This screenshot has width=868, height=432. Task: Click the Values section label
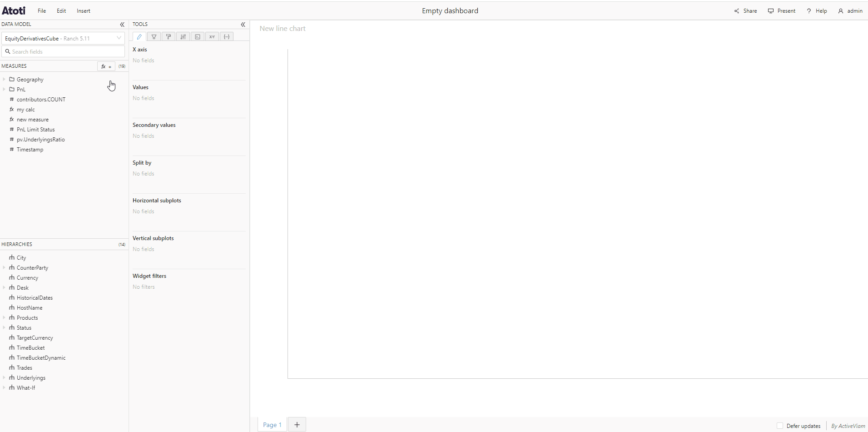tap(140, 87)
